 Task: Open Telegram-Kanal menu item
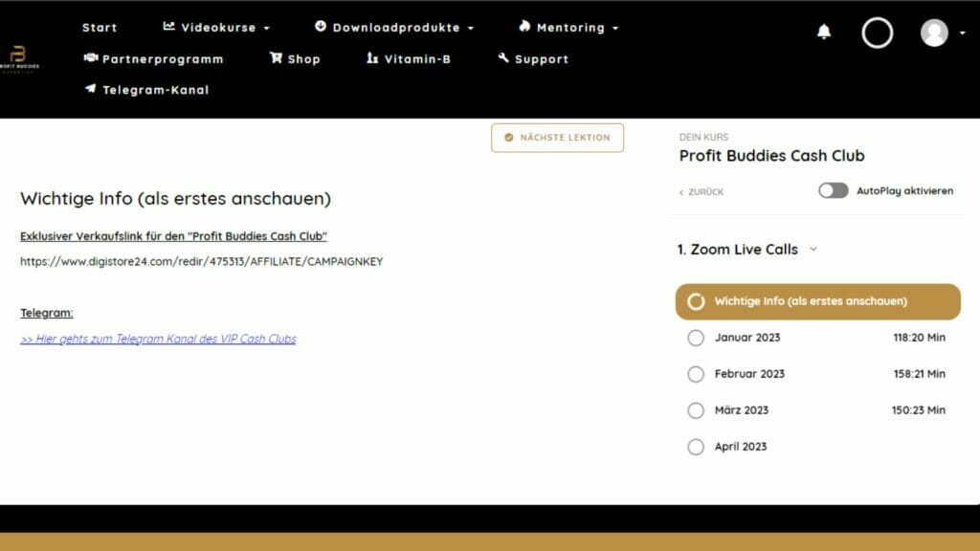tap(146, 89)
